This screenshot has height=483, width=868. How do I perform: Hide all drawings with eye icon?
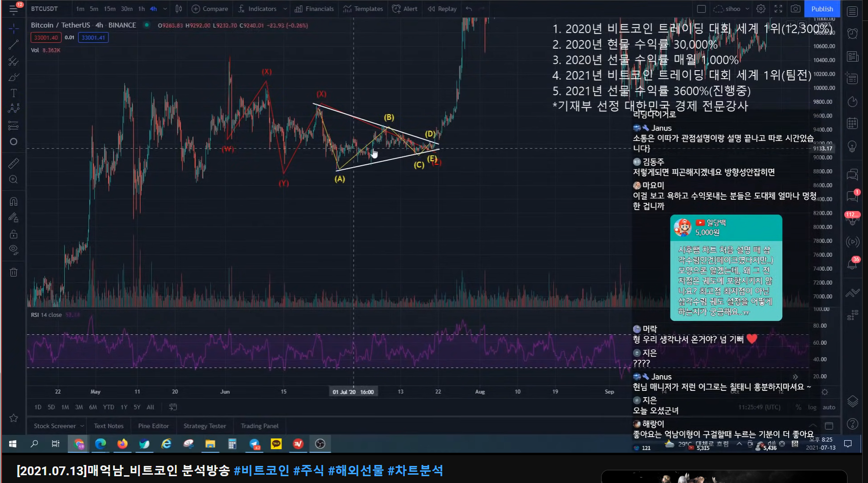point(14,250)
